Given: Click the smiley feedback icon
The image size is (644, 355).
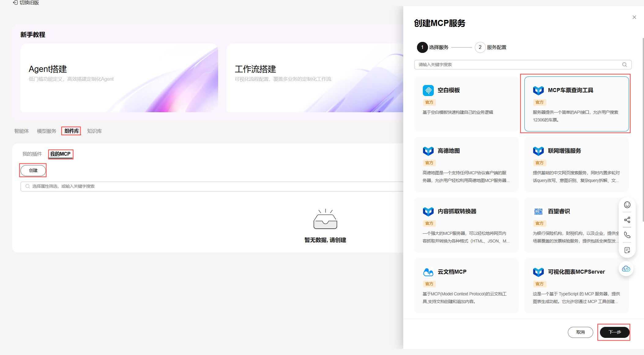Looking at the screenshot, I should (x=627, y=205).
